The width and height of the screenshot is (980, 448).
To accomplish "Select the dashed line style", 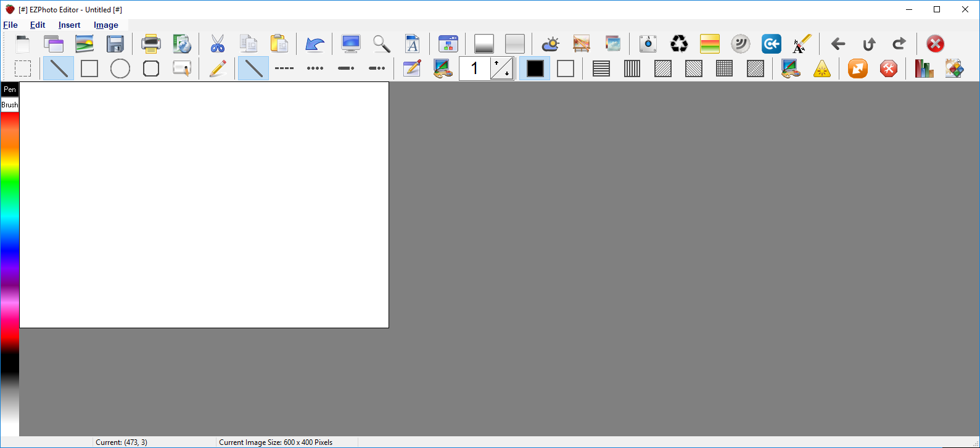I will click(x=284, y=68).
